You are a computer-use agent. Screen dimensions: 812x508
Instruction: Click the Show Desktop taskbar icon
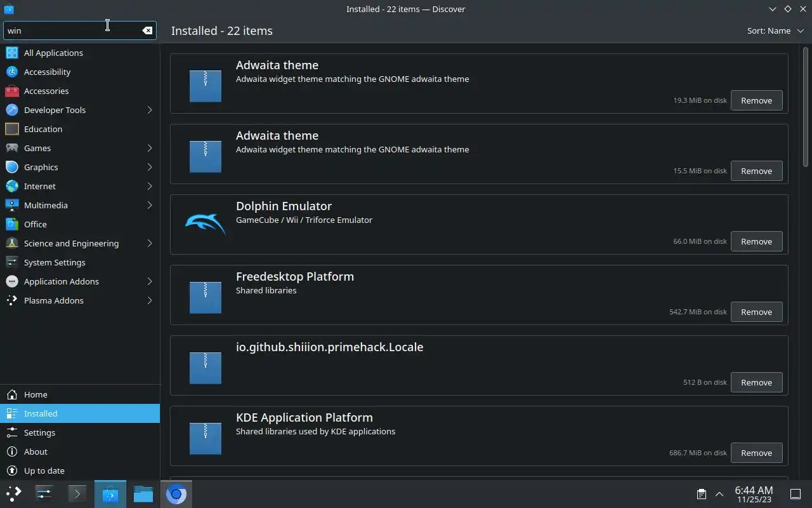[x=795, y=494]
